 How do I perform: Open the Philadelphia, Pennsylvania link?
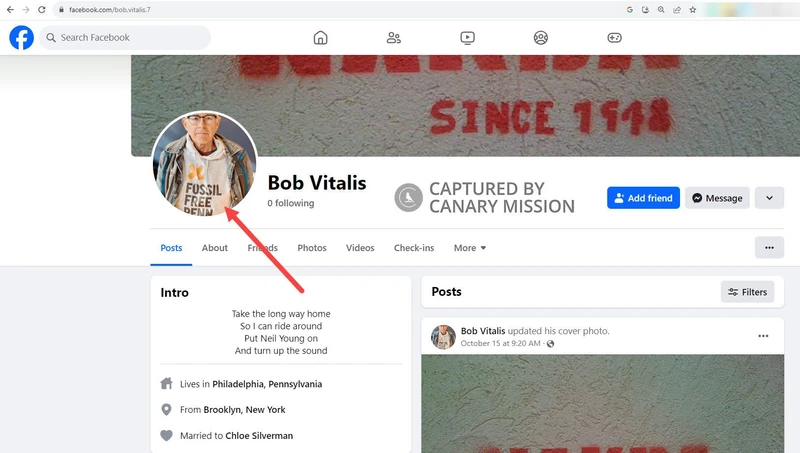tap(267, 384)
